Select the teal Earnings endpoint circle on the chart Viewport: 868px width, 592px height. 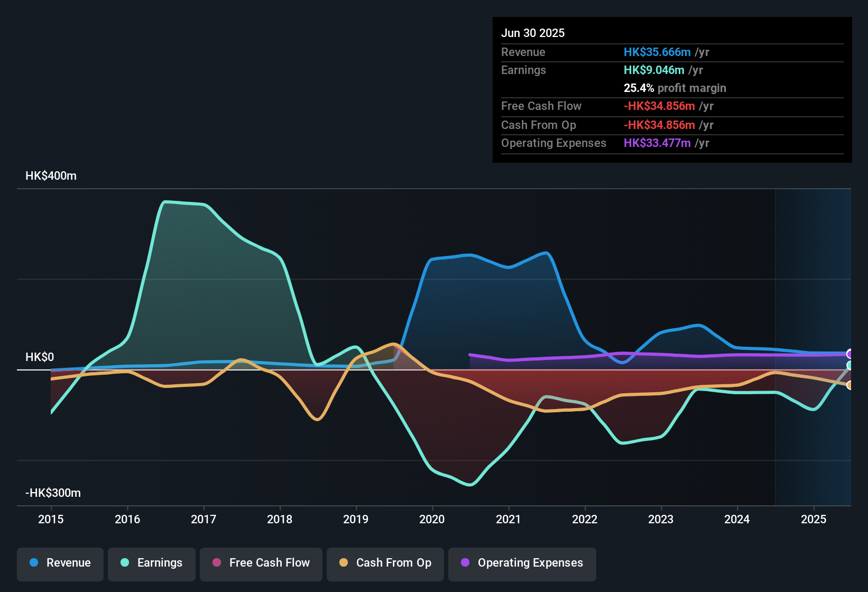pyautogui.click(x=849, y=366)
